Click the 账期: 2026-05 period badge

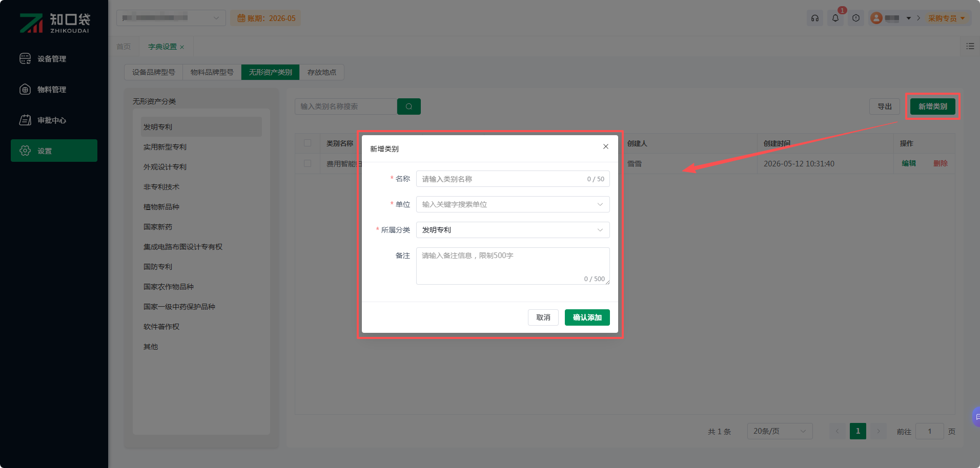point(266,18)
